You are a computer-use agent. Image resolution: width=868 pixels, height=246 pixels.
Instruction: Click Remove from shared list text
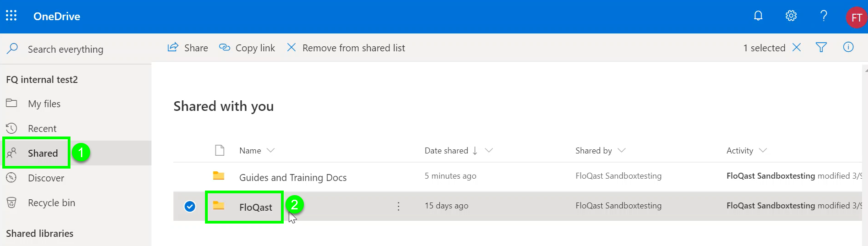click(354, 48)
